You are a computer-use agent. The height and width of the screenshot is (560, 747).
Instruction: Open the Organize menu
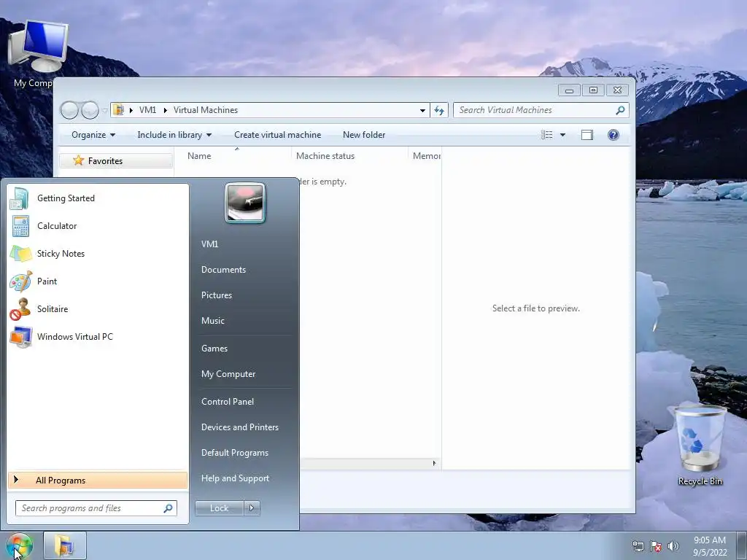[x=93, y=135]
